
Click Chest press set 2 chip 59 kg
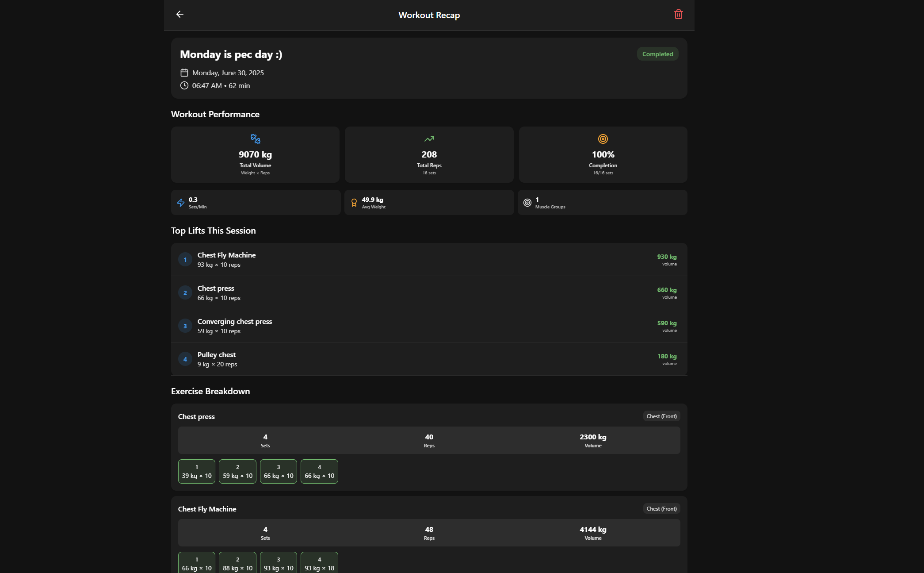pos(237,472)
